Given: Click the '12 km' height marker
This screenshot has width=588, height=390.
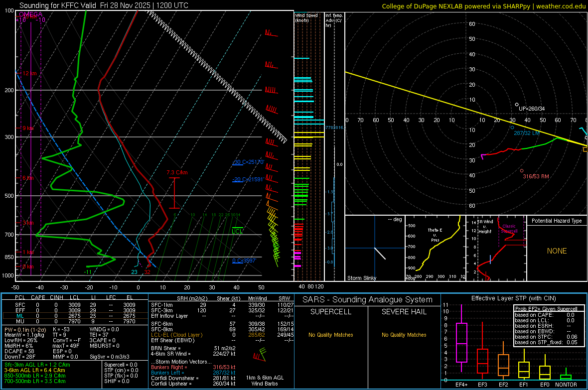Looking at the screenshot, I should point(29,73).
